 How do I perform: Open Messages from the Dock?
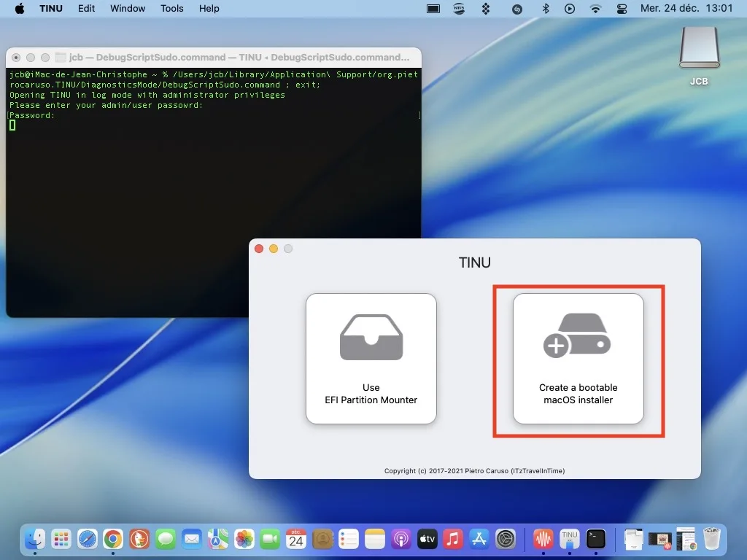point(166,539)
